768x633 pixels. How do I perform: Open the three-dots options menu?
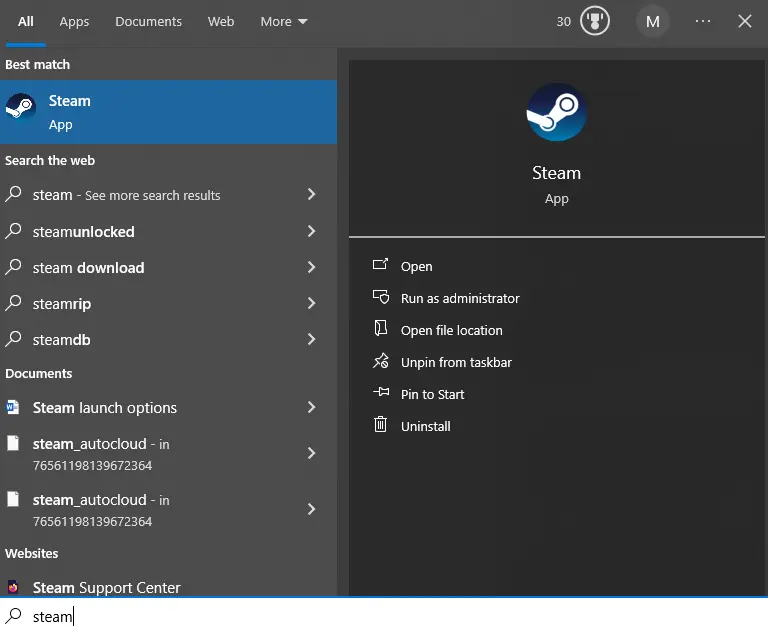tap(703, 21)
